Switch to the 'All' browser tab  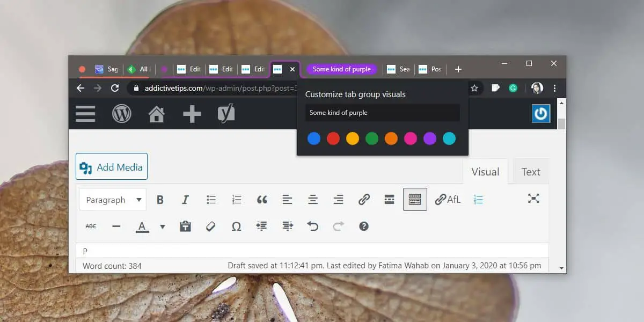pos(139,69)
